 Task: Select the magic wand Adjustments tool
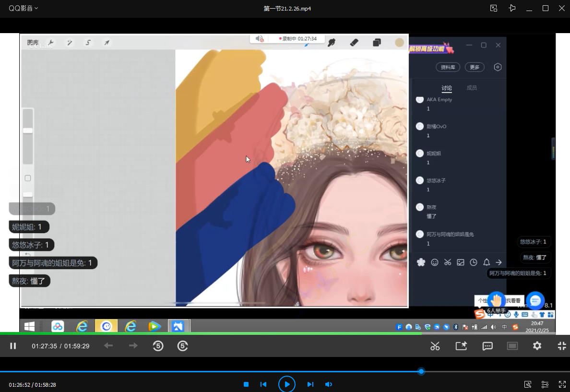(70, 43)
